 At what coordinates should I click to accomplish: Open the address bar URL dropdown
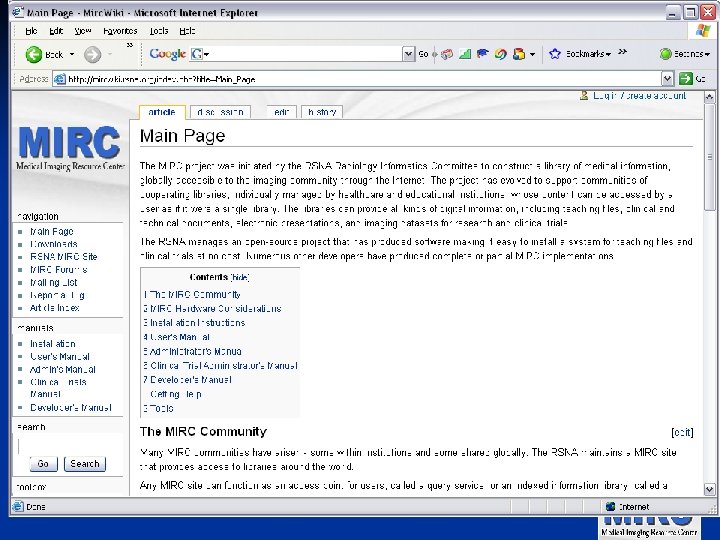[668, 79]
